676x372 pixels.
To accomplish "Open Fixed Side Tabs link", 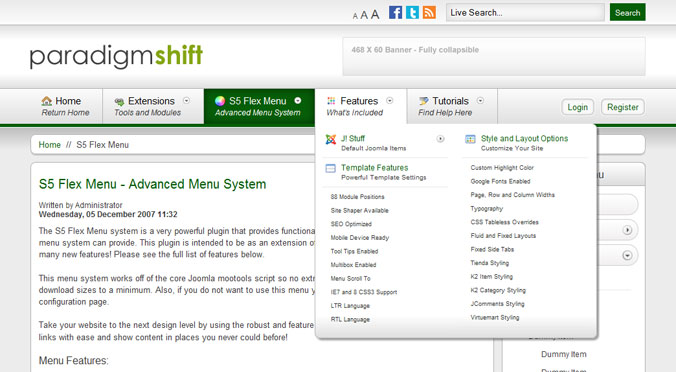I will [x=492, y=250].
